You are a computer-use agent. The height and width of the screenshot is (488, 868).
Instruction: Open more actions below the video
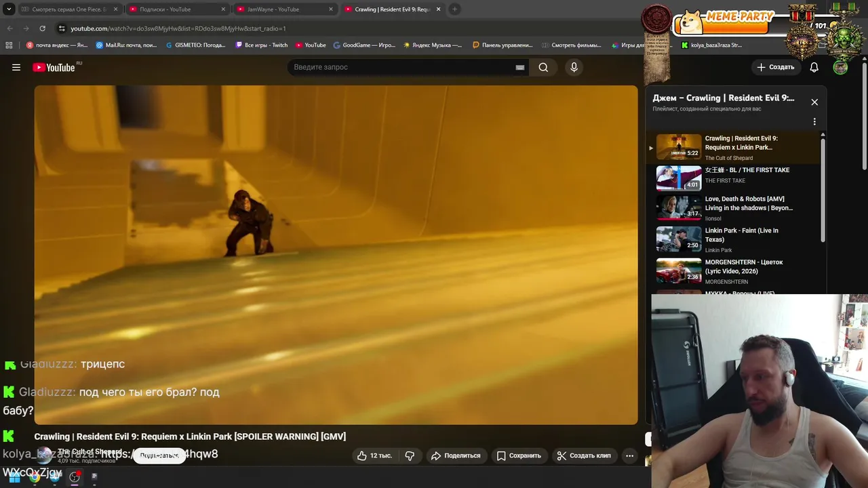tap(629, 455)
